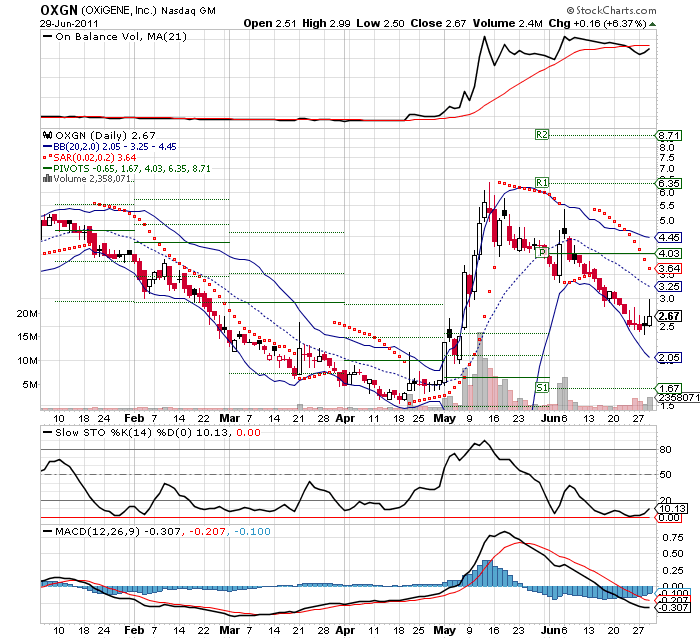Click Feb on the MACD panel date axis
The height and width of the screenshot is (639, 700).
point(134,630)
